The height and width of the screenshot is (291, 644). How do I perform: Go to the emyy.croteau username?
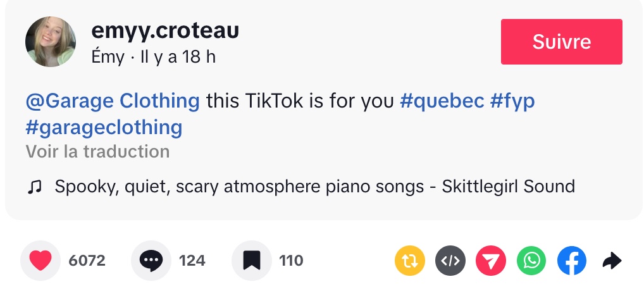[165, 30]
